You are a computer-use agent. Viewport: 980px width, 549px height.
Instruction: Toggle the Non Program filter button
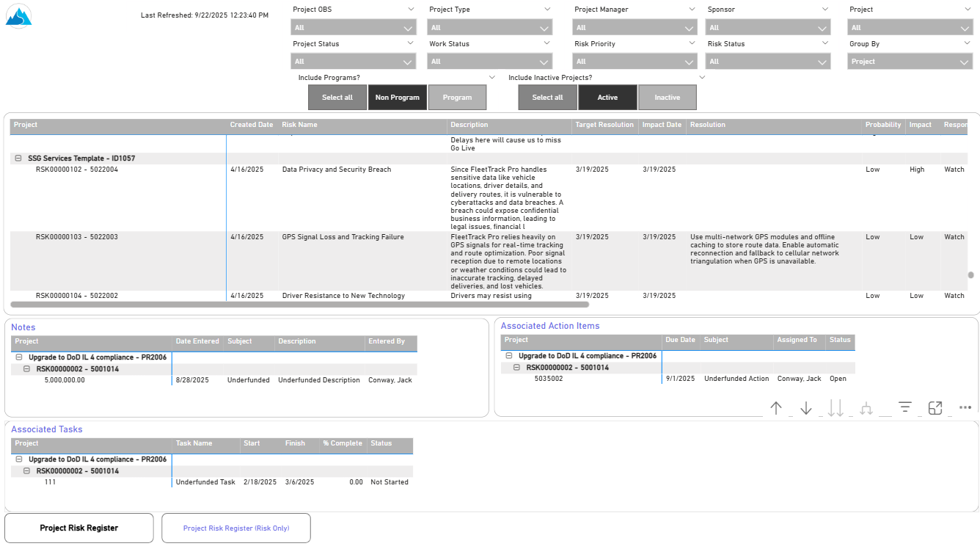tap(397, 98)
